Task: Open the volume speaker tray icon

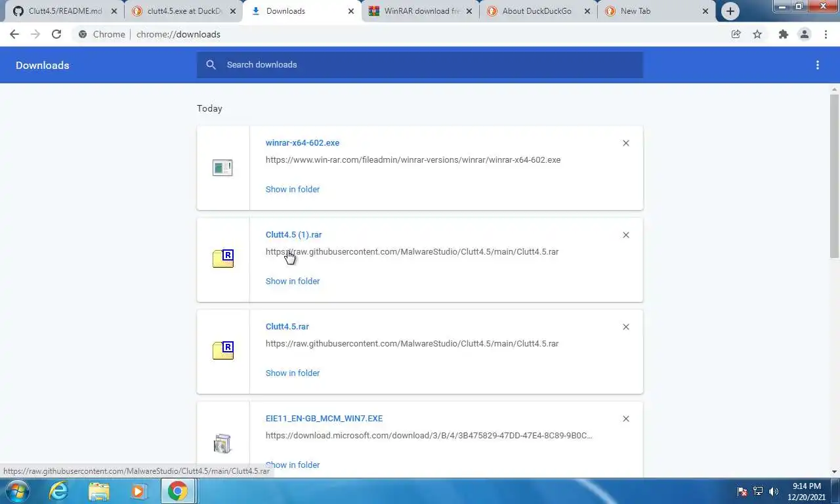Action: pyautogui.click(x=774, y=491)
